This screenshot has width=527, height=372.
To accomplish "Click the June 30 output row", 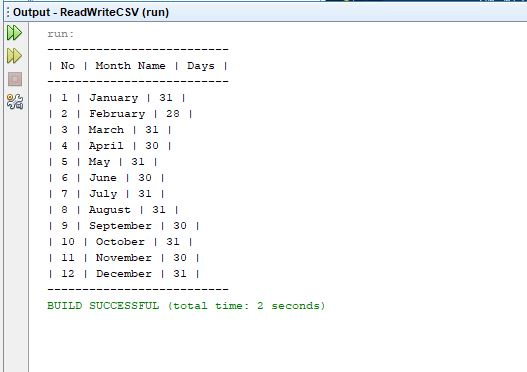I will tap(107, 178).
